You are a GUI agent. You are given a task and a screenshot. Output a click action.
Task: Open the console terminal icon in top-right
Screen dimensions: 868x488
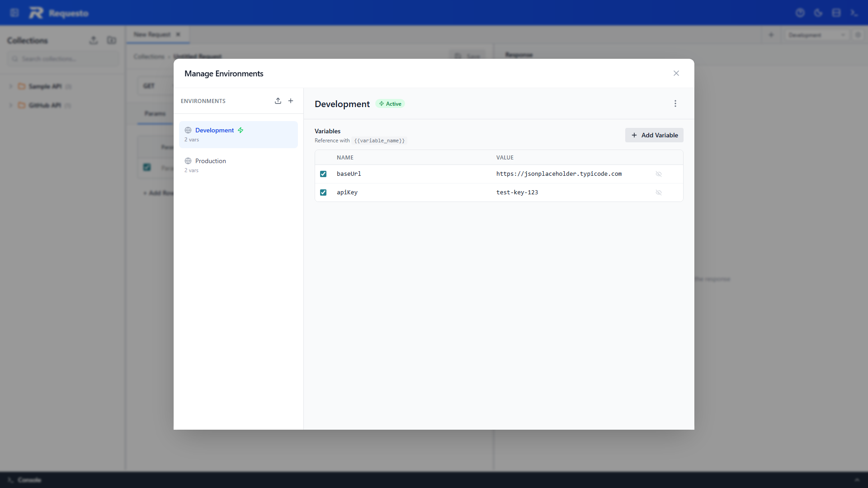(x=854, y=13)
